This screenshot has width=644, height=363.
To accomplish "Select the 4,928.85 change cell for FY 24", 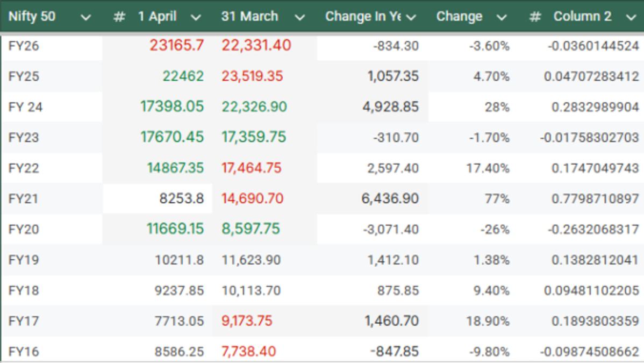I will (x=373, y=107).
